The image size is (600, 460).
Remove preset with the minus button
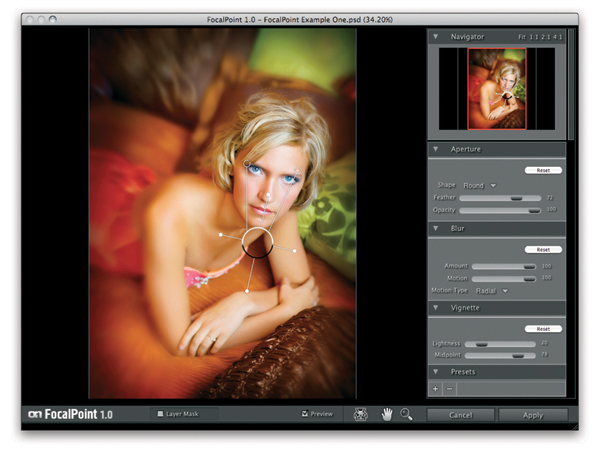point(449,388)
